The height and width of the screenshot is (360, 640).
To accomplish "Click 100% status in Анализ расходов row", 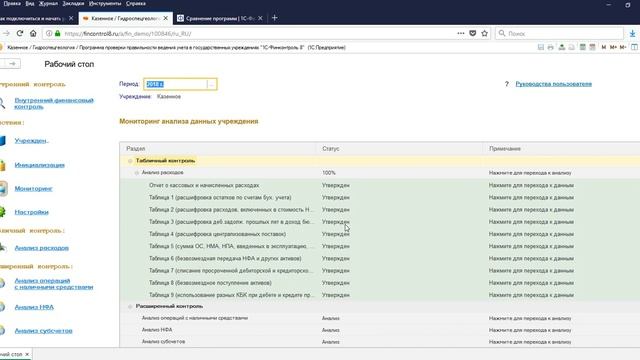I will [x=329, y=173].
